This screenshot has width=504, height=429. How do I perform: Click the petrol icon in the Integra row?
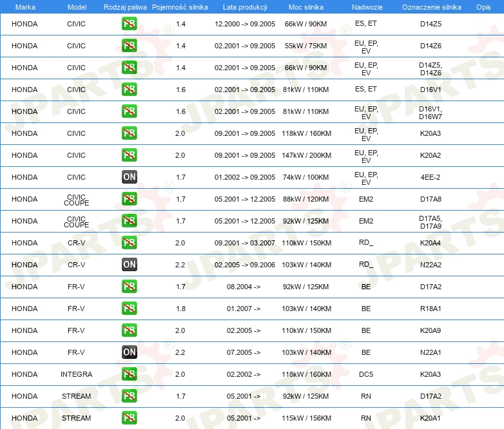(129, 374)
